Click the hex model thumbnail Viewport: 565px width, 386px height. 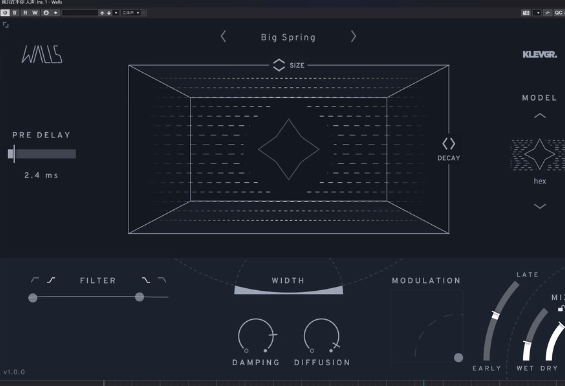coord(539,154)
